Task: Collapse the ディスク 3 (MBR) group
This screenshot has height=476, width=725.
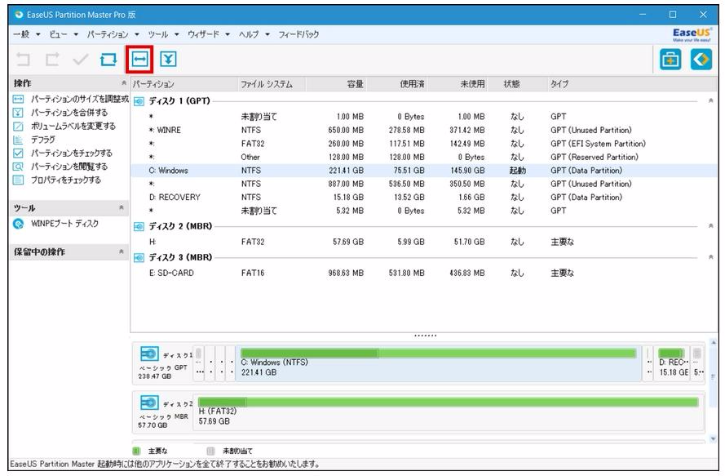Action: 711,257
